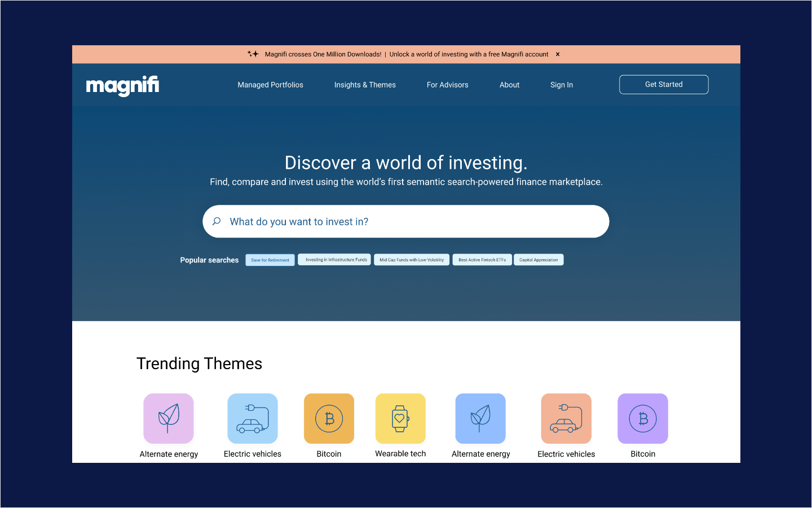Go to the For Advisors page
Screen dimensions: 812x508
448,85
